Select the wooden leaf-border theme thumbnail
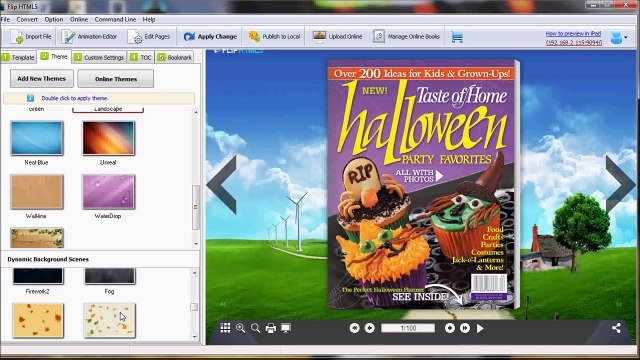Image resolution: width=640 pixels, height=360 pixels. point(37,238)
